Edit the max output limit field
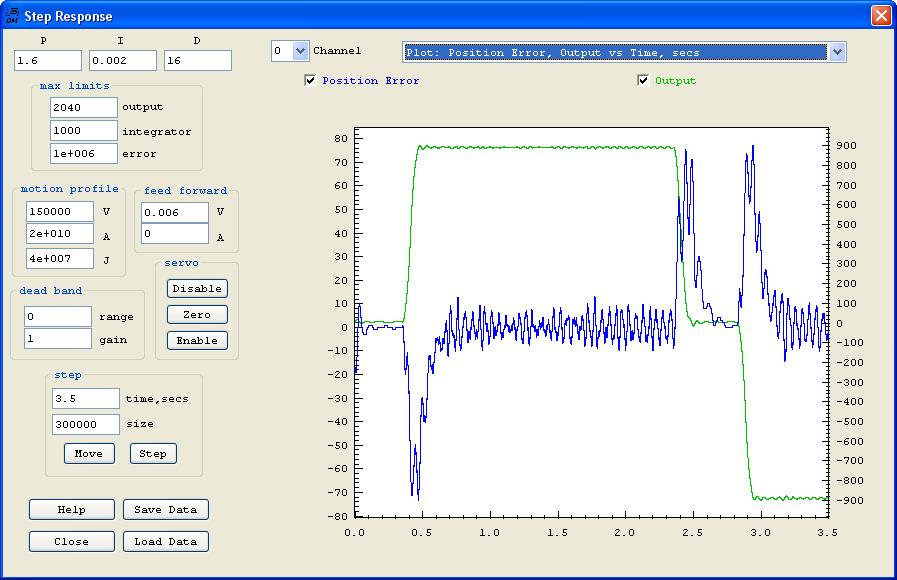The image size is (897, 580). (83, 107)
